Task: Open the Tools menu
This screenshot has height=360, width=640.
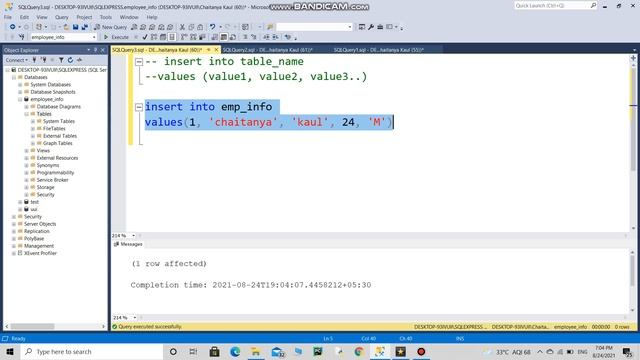Action: pos(106,17)
